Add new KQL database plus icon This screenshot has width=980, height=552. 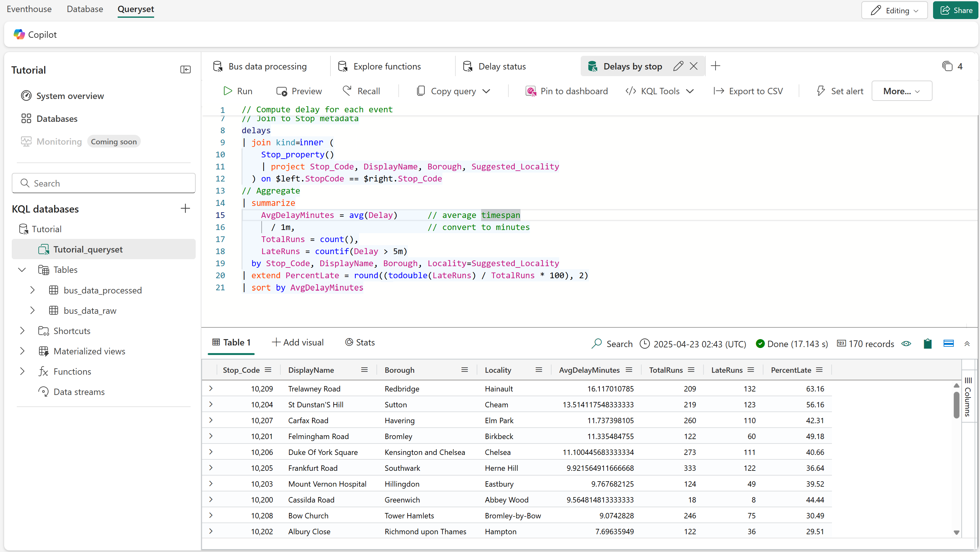[185, 208]
